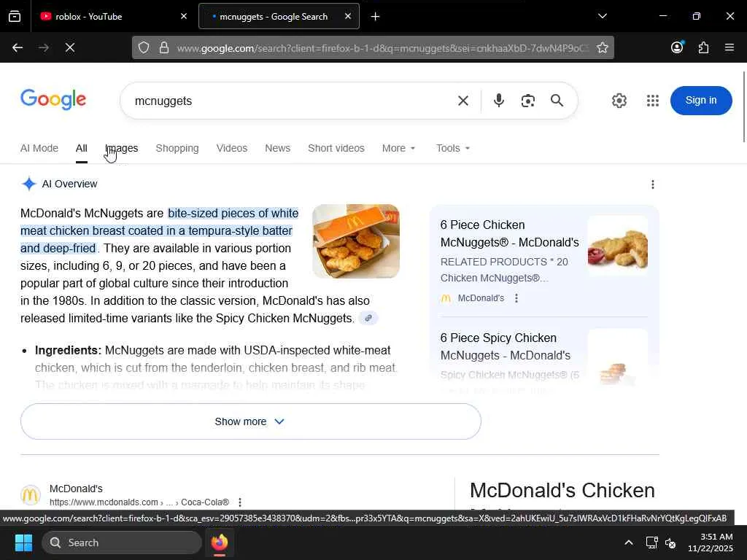
Task: Open the McNuggets box image
Action: 356,241
